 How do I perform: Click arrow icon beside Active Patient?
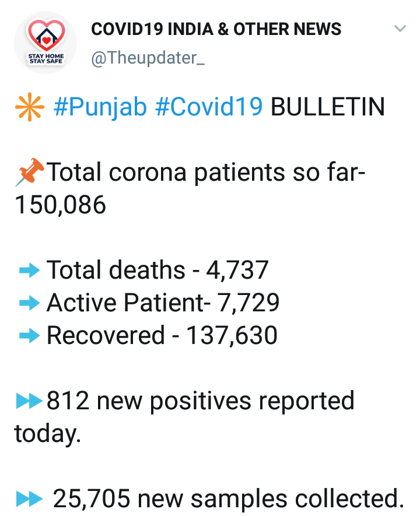coord(29,303)
